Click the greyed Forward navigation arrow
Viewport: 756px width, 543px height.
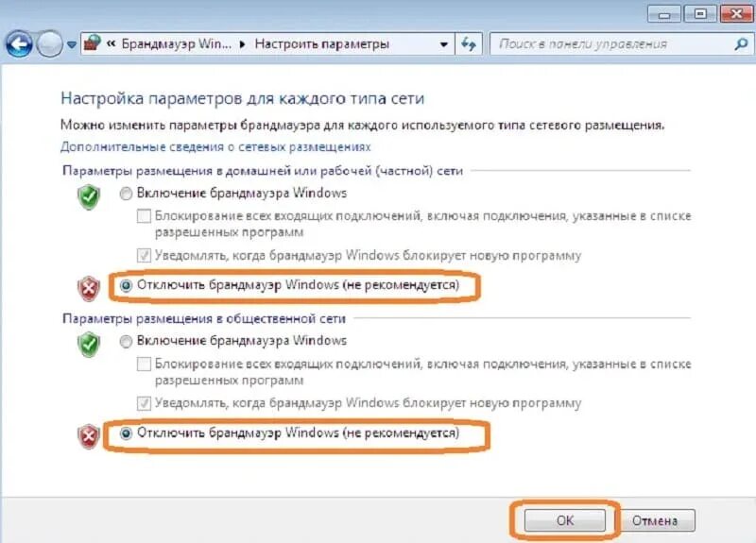pos(49,44)
